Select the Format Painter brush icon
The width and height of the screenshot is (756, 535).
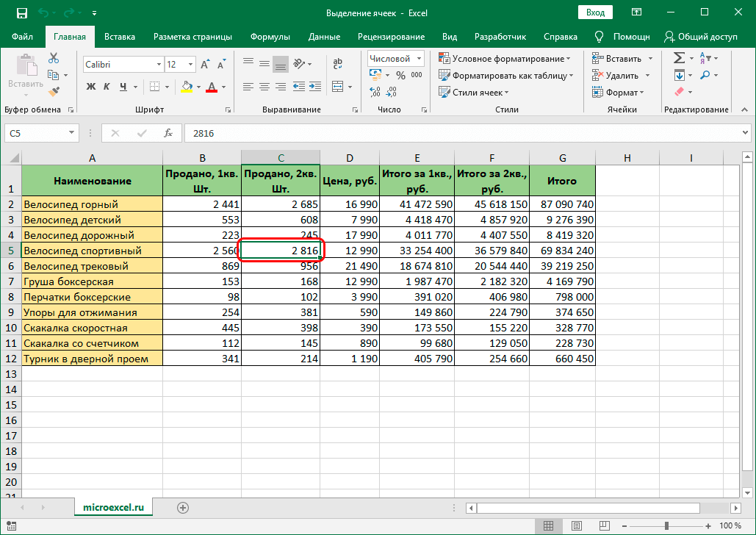click(x=54, y=91)
